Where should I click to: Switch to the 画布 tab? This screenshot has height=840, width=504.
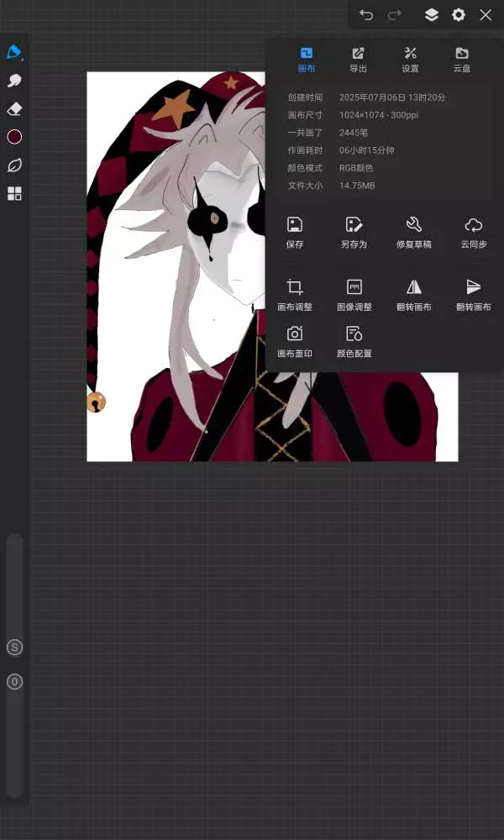tap(307, 60)
